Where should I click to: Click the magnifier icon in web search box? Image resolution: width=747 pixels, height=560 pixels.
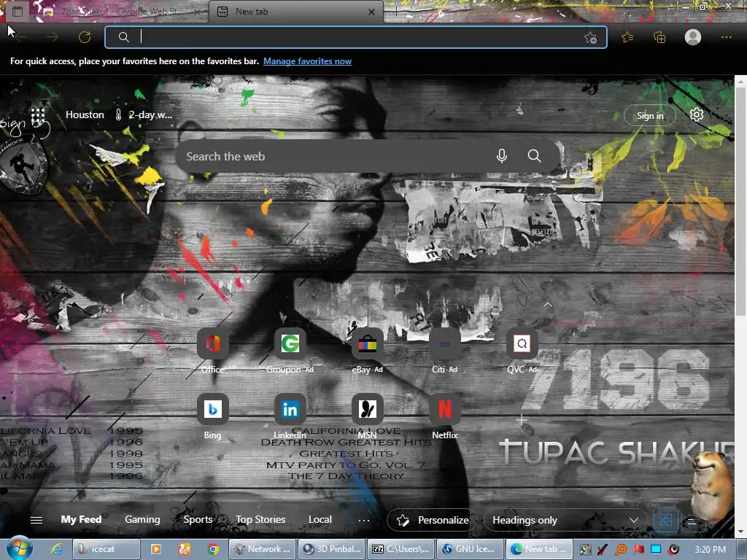click(534, 156)
